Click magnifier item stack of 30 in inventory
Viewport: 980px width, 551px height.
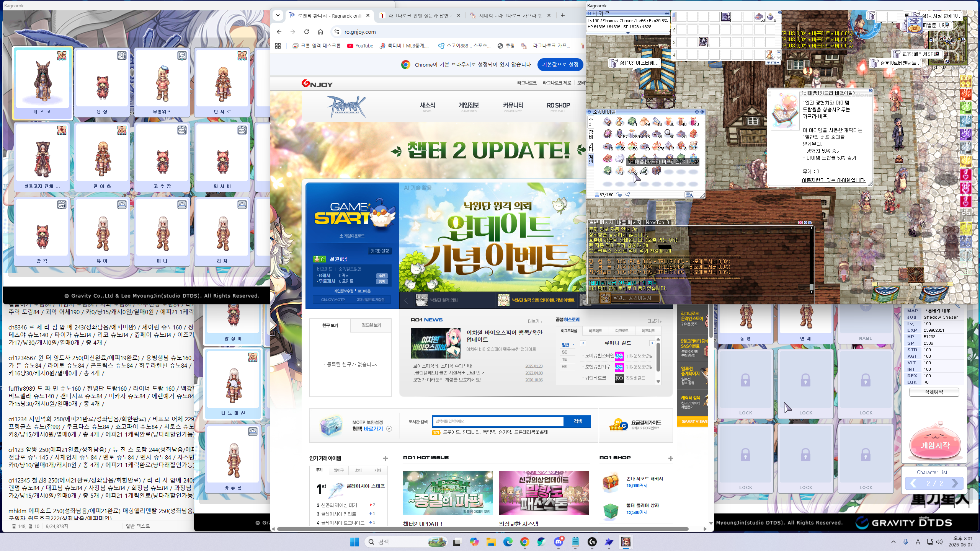point(669,134)
